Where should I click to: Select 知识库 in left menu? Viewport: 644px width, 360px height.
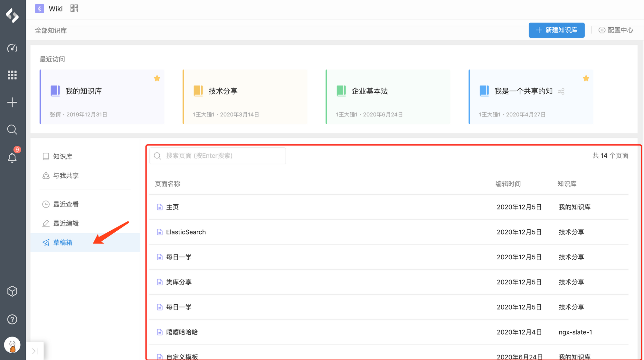(x=85, y=156)
